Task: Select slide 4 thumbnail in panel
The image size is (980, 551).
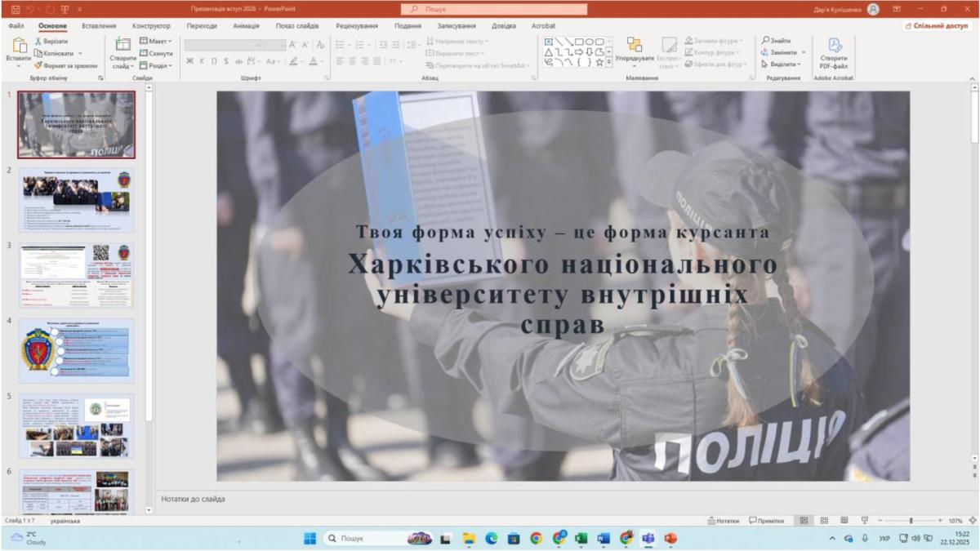Action: 76,350
